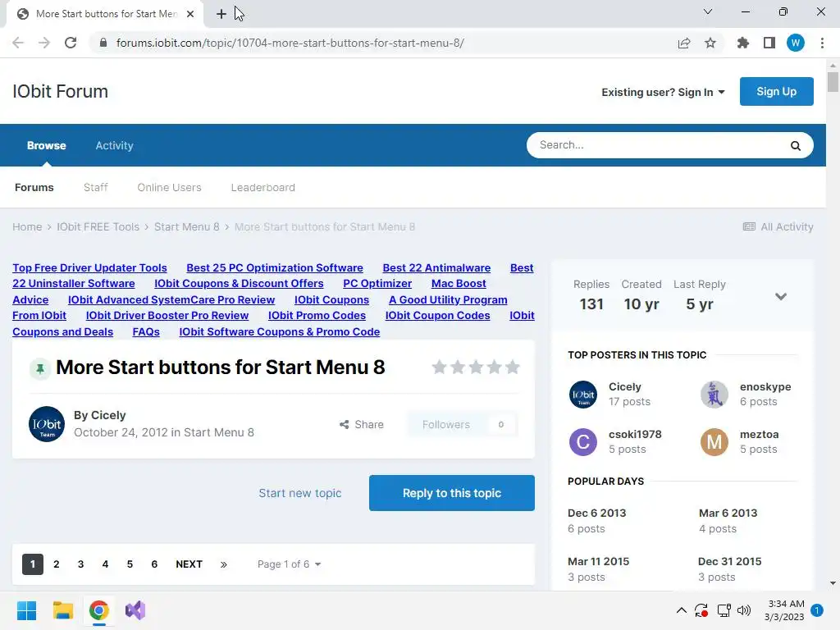The width and height of the screenshot is (840, 630).
Task: Open Cicely's avatar in Top Posters
Action: [583, 395]
